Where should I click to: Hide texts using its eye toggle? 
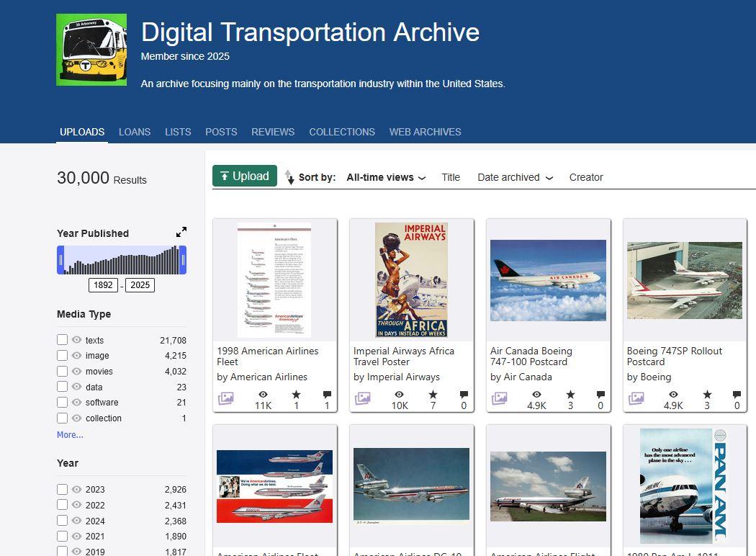click(x=76, y=340)
